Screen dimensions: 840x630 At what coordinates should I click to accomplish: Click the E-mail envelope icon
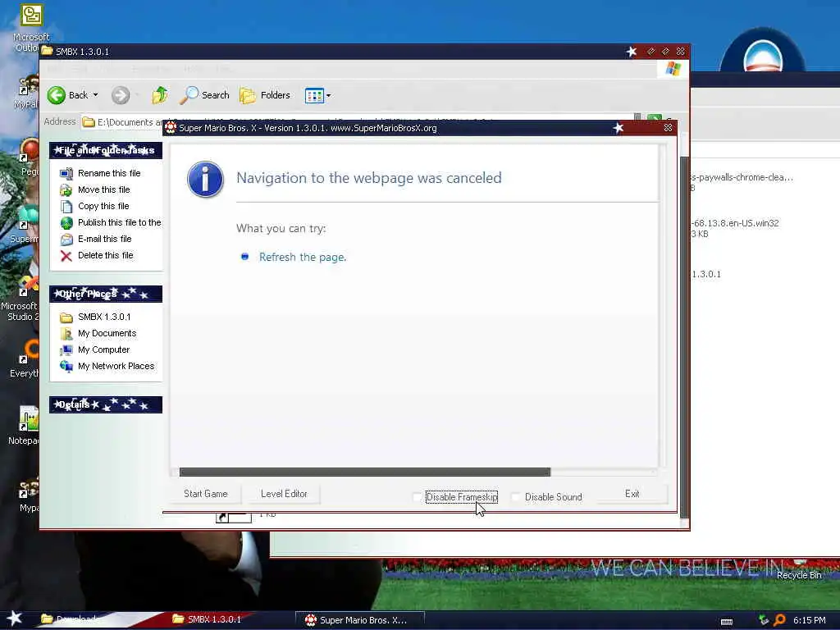coord(66,240)
